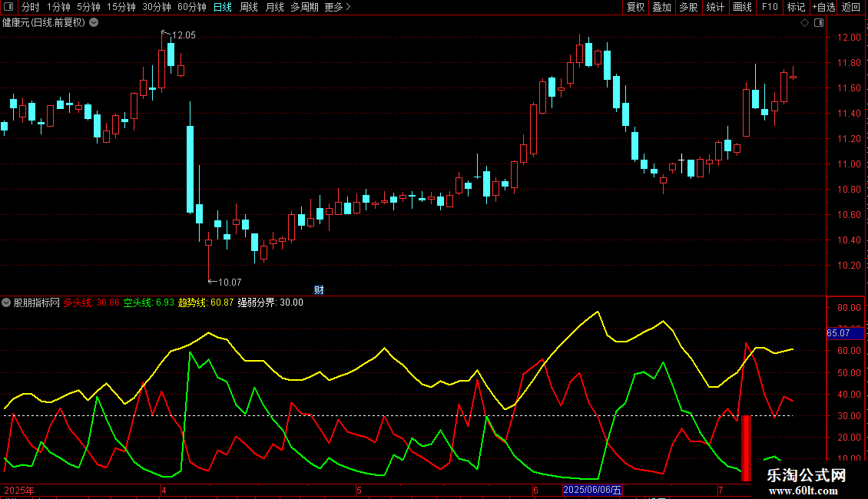Click the red signal bar in indicator panel

pyautogui.click(x=746, y=448)
